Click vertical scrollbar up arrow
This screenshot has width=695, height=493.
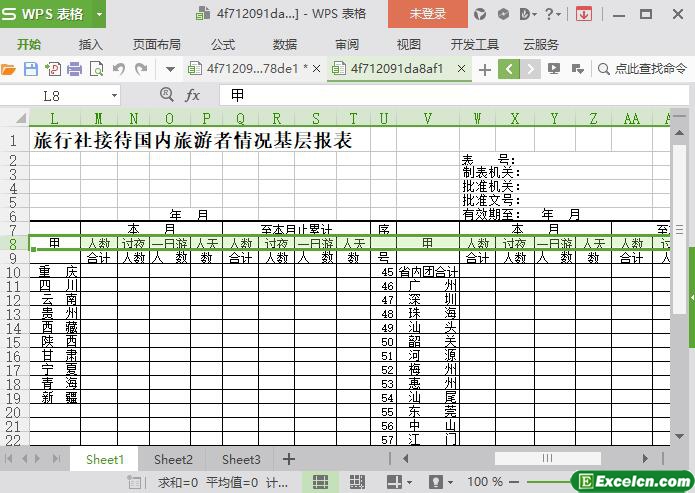[679, 133]
